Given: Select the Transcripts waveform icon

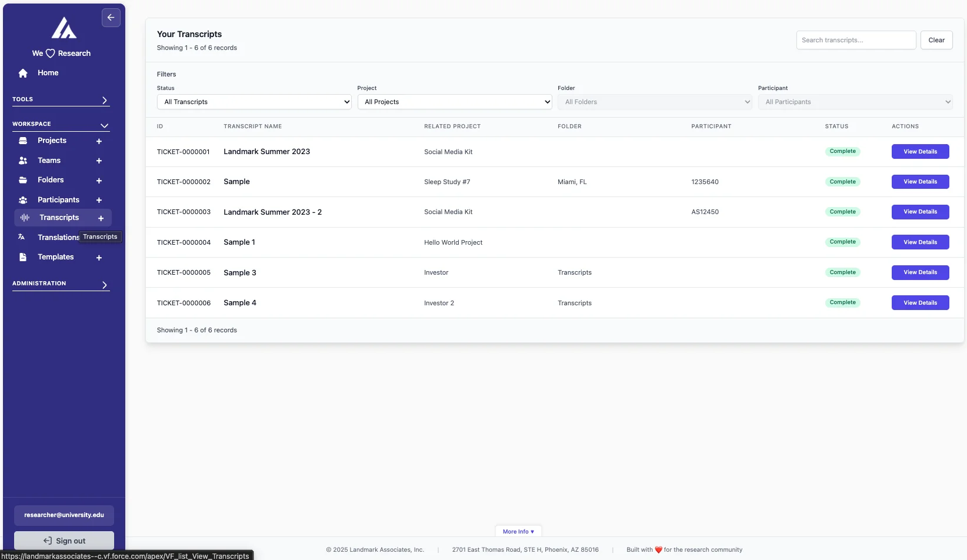Looking at the screenshot, I should coord(24,217).
